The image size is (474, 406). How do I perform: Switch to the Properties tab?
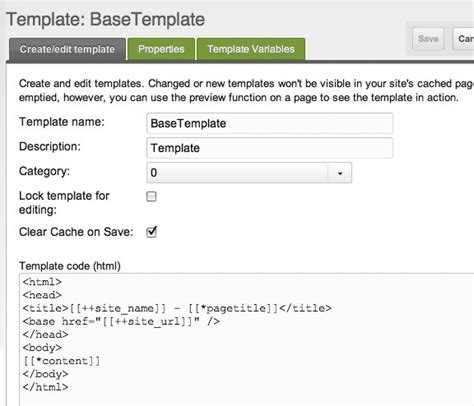point(161,49)
